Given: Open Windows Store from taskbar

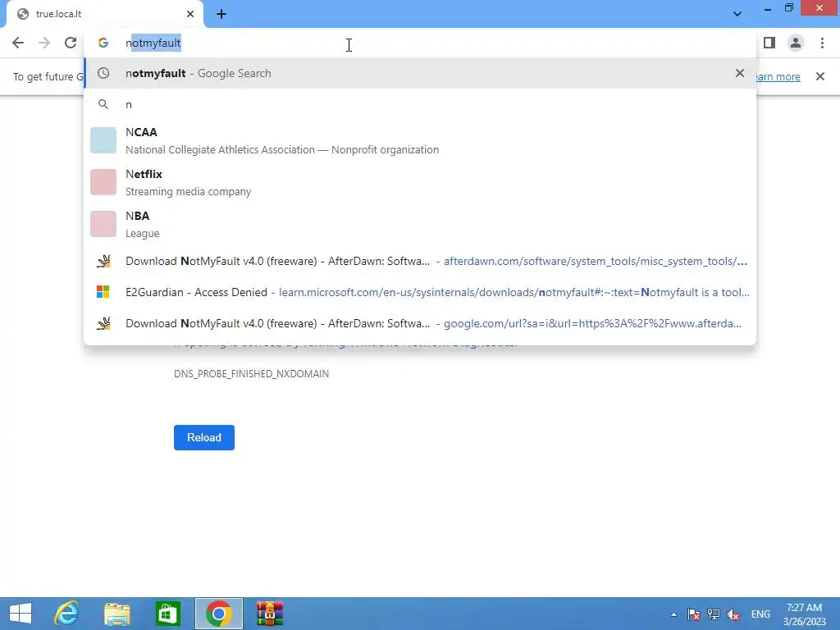Looking at the screenshot, I should click(167, 614).
